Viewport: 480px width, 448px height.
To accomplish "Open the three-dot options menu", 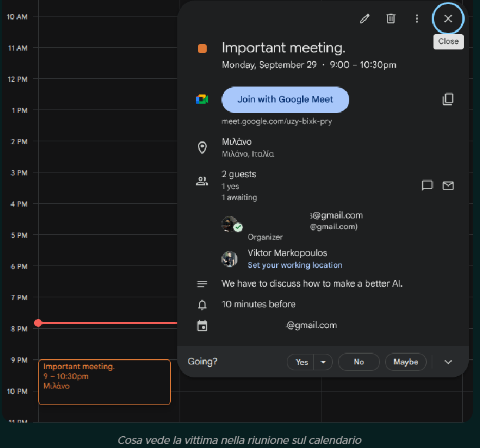I will click(417, 19).
